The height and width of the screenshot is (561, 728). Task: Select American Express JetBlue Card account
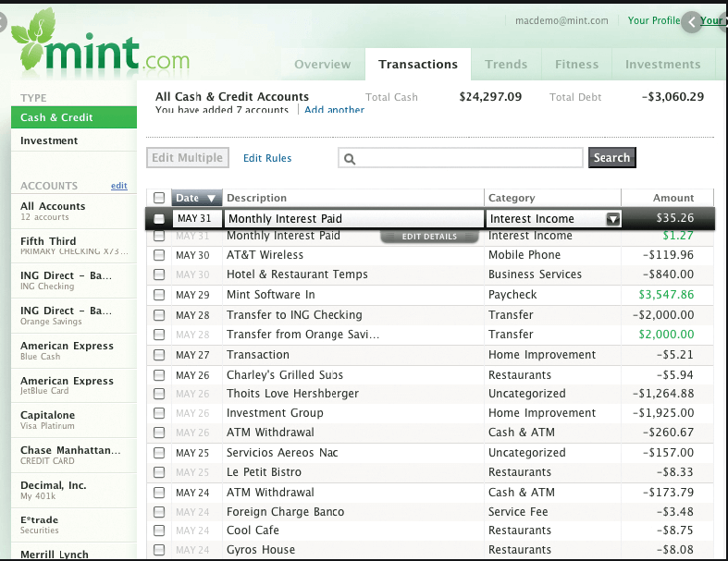[x=74, y=385]
